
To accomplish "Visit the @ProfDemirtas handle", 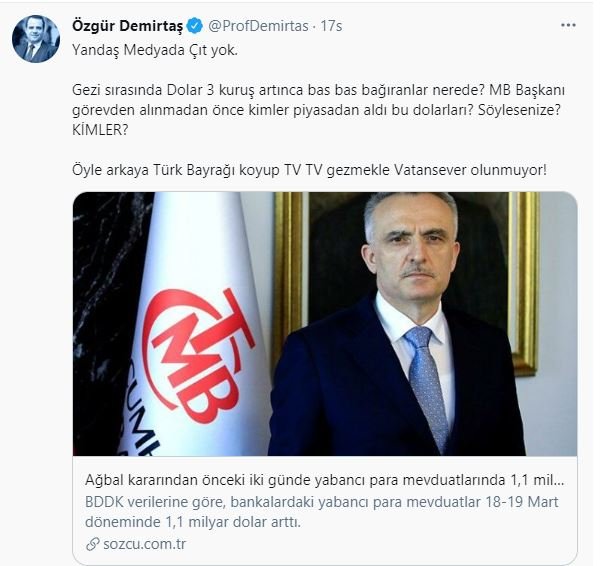I will point(258,26).
